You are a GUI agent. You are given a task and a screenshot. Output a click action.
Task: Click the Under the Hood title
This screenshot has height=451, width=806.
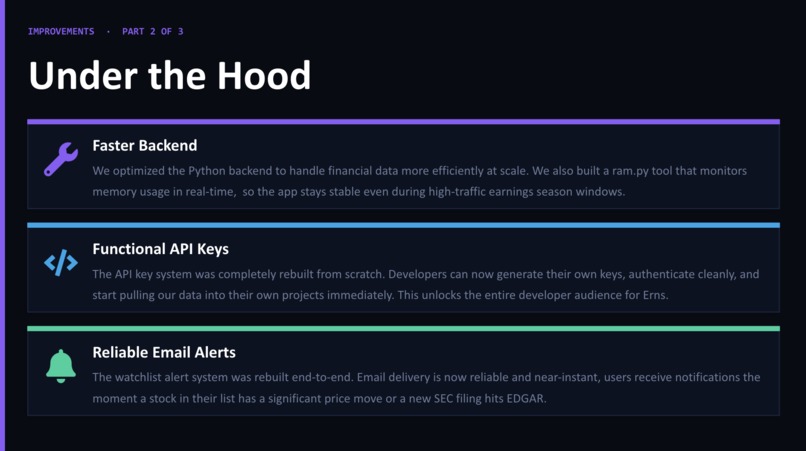(x=170, y=76)
